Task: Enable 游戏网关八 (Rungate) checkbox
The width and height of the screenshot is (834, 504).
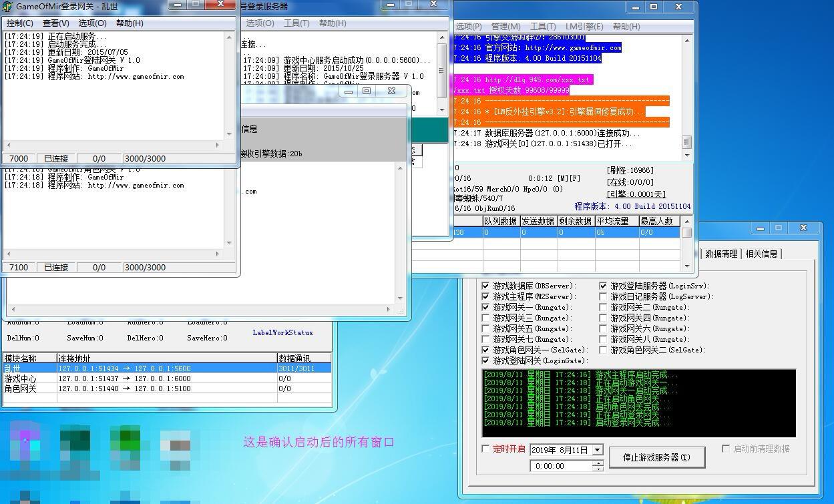Action: coord(603,339)
